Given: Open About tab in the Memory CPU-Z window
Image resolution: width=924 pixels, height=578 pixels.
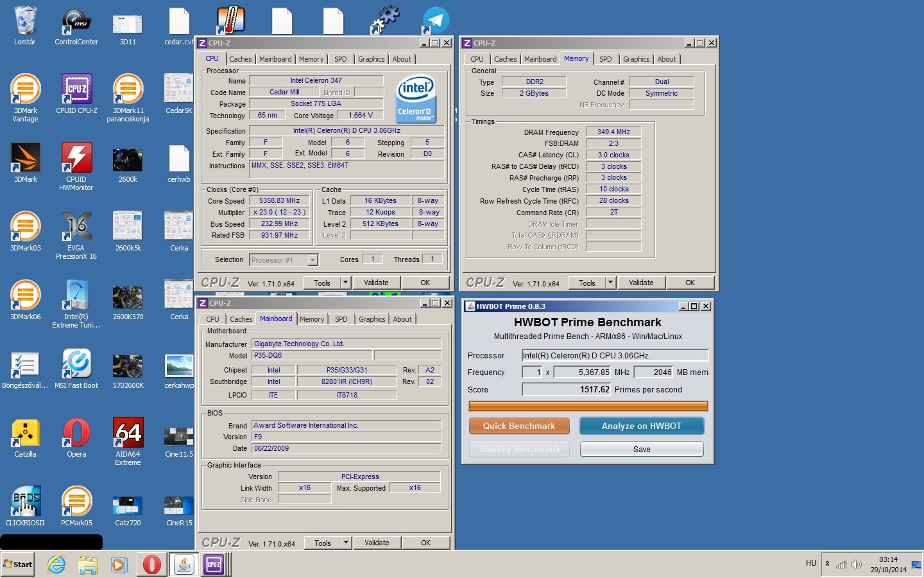Looking at the screenshot, I should [667, 59].
